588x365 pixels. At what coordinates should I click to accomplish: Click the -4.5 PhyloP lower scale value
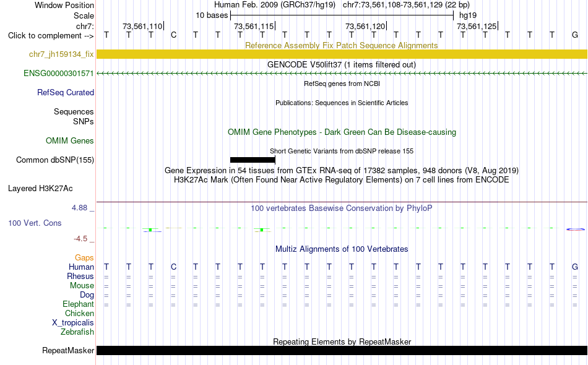pos(80,239)
